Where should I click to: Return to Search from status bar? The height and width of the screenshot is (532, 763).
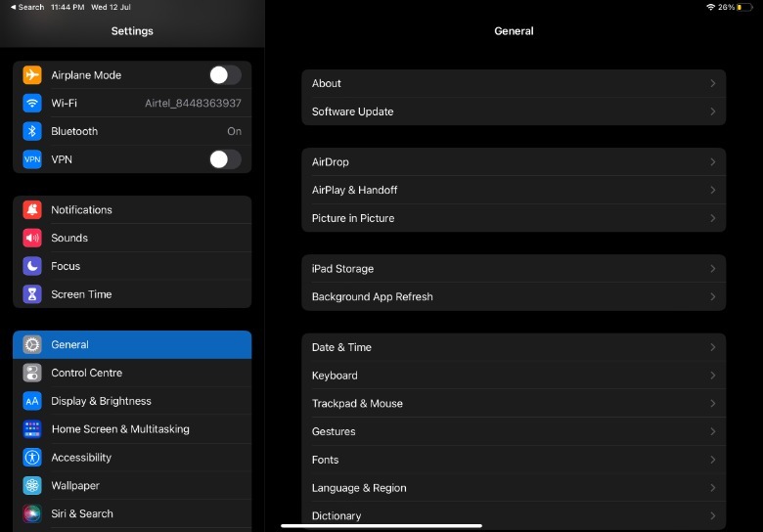27,7
